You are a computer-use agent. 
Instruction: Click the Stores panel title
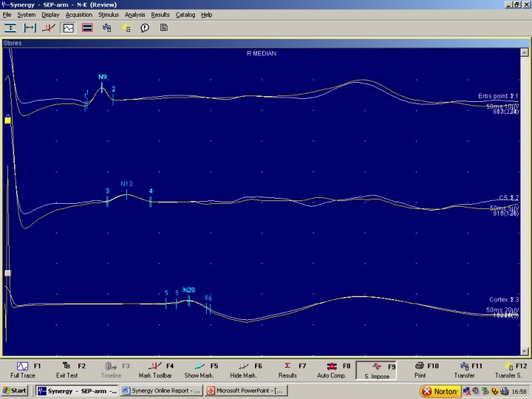tap(13, 43)
